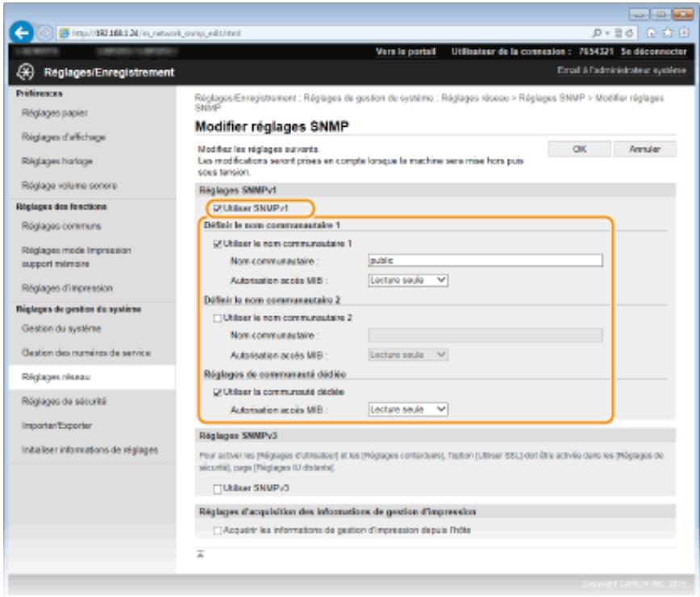
Task: Open Réglages de sécurité in sidebar
Action: pyautogui.click(x=64, y=401)
